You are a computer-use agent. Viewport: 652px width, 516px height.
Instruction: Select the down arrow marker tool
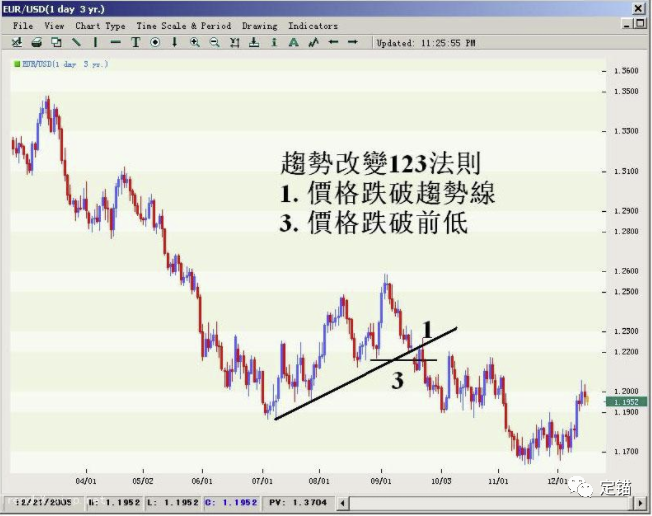(x=175, y=42)
